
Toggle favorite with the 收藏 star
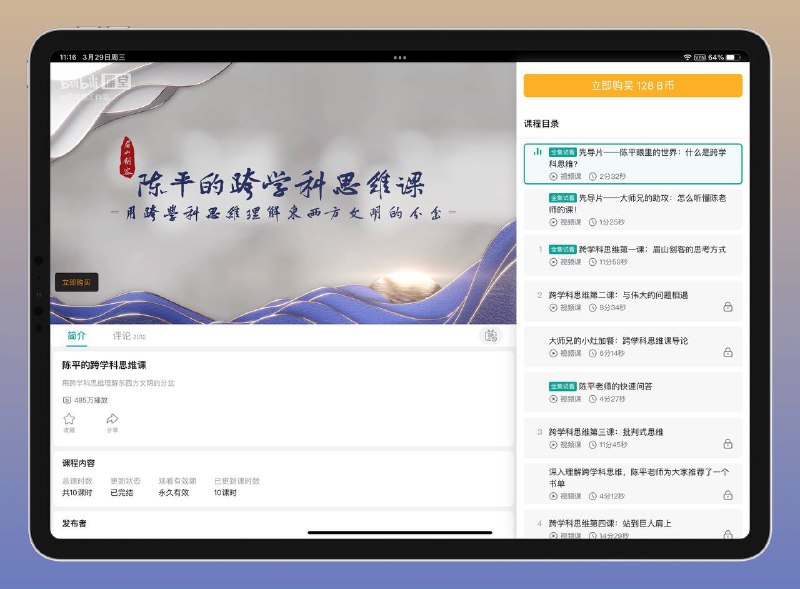click(x=69, y=417)
